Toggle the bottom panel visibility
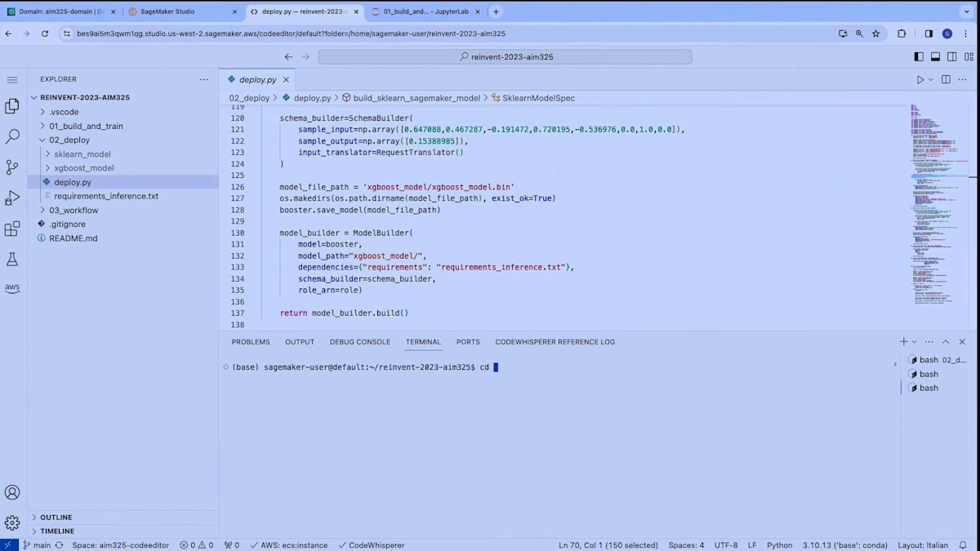The image size is (980, 551). point(936,57)
